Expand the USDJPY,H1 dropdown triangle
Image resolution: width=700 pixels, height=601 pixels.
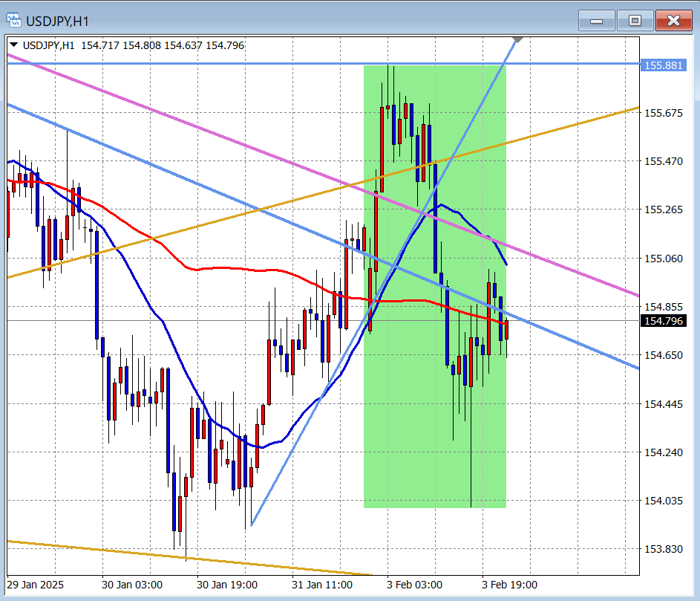click(13, 45)
